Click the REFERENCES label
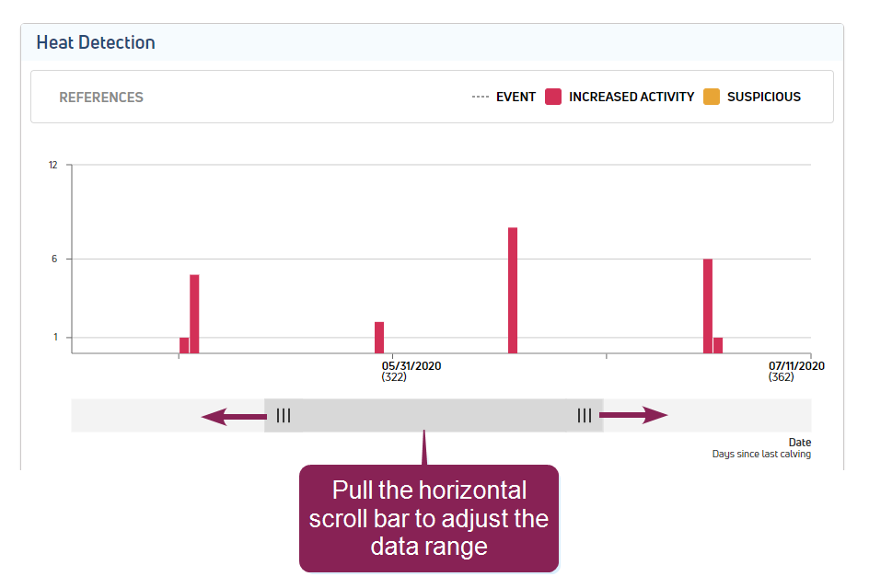 (x=101, y=97)
